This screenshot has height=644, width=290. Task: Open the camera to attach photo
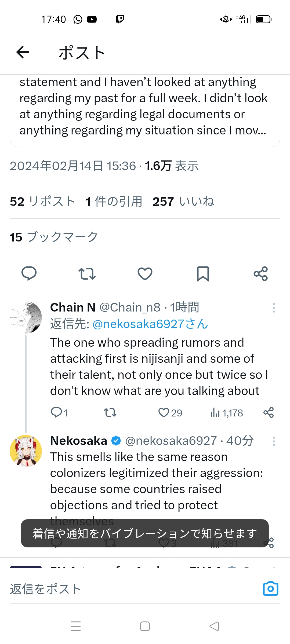[271, 588]
